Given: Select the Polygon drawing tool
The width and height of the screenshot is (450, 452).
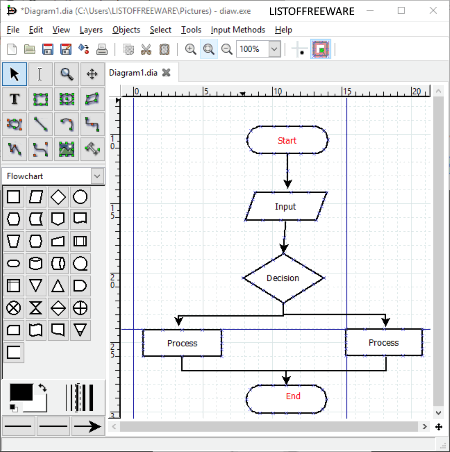Looking at the screenshot, I should coord(92,99).
